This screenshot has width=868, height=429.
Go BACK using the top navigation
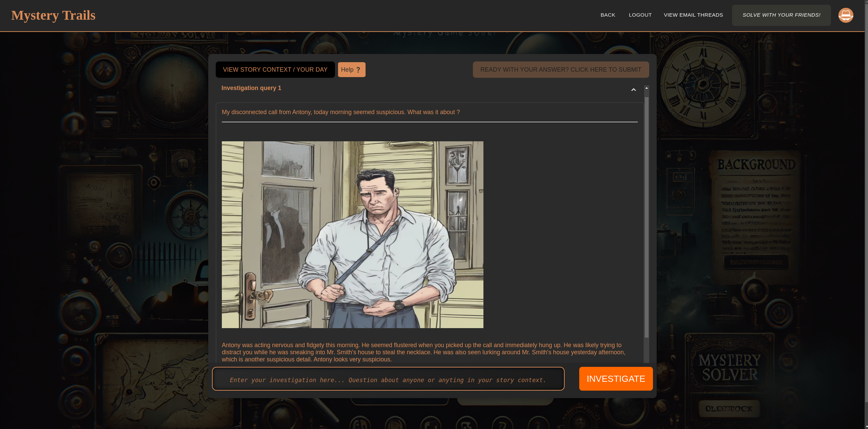tap(608, 15)
